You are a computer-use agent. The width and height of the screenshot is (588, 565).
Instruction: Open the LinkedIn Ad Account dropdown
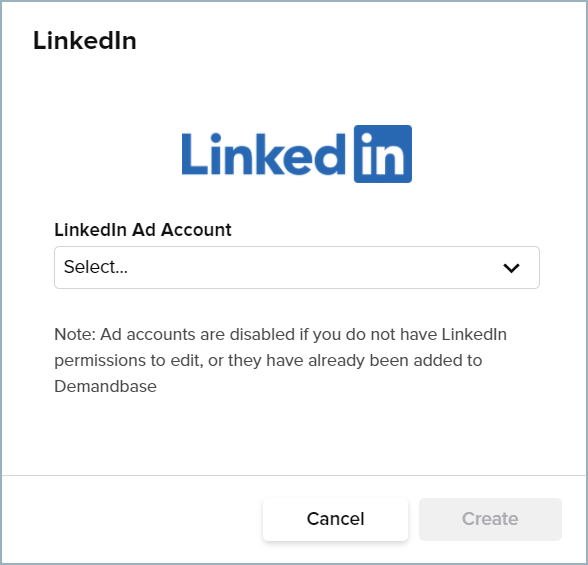click(297, 267)
